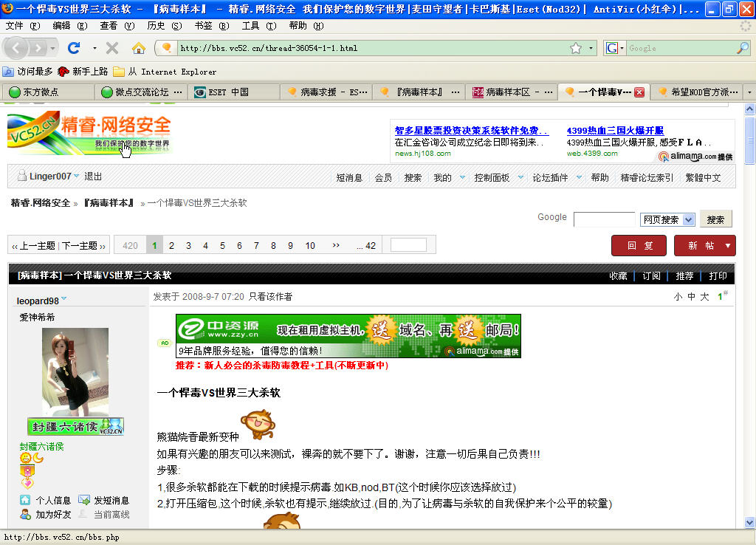Open the 网页搜索 combo box

click(x=667, y=219)
